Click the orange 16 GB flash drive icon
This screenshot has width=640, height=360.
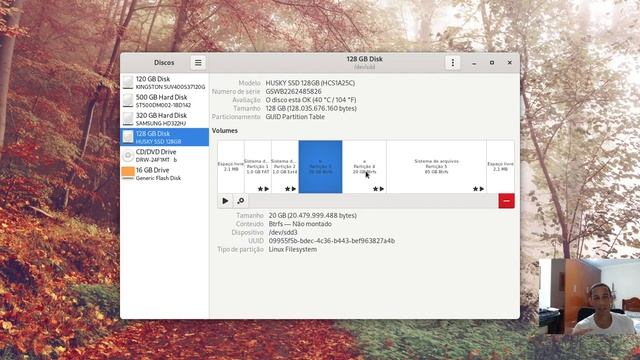[128, 173]
